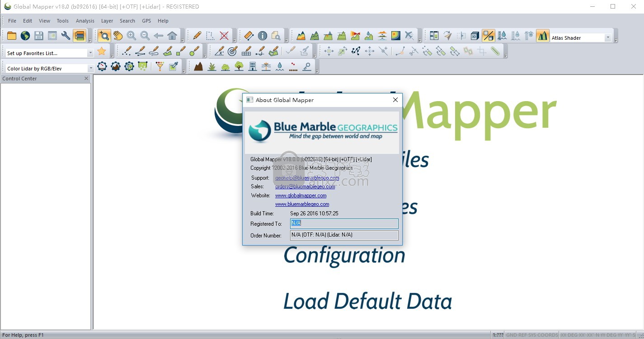
Task: Click the Registered To field
Action: tap(344, 223)
